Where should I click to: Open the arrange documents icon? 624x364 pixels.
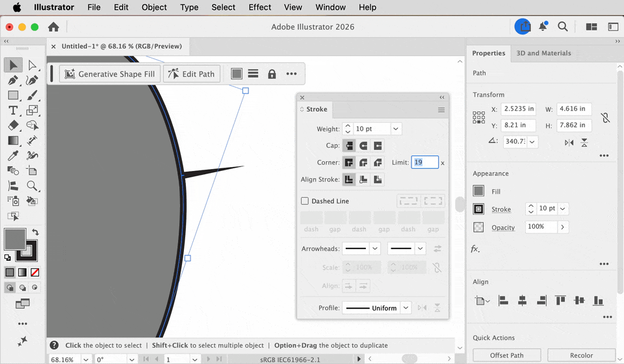point(591,27)
